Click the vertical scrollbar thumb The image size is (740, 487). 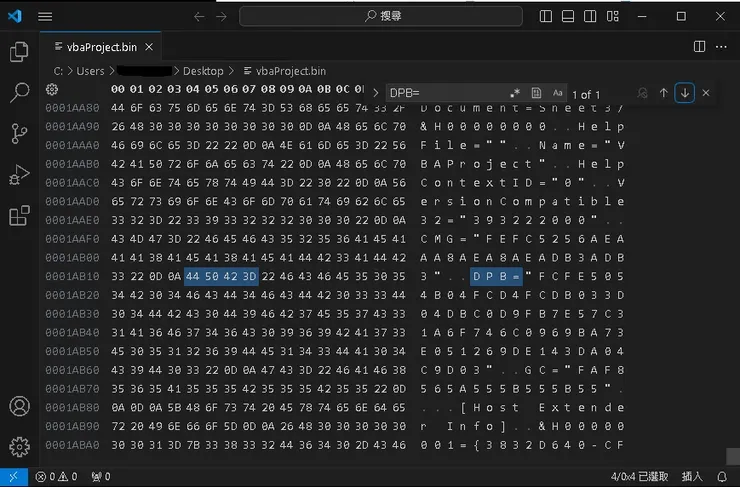[732, 456]
